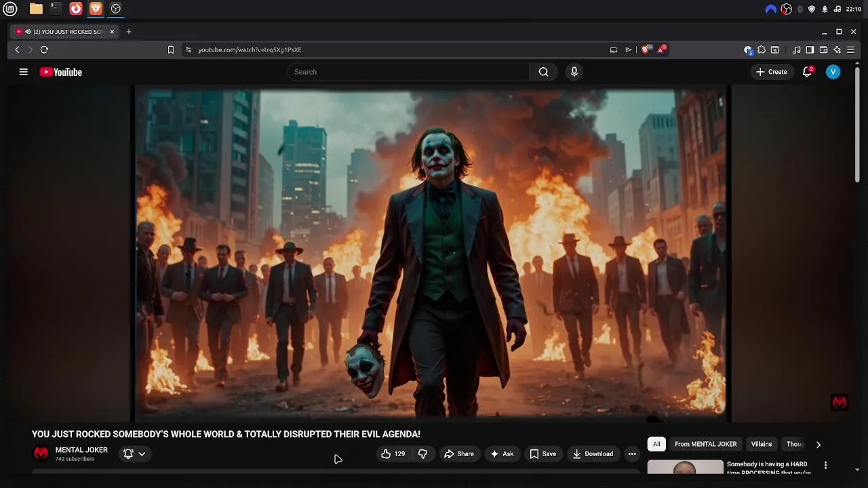Open the more actions three-dot menu
This screenshot has width=868, height=488.
pos(632,454)
